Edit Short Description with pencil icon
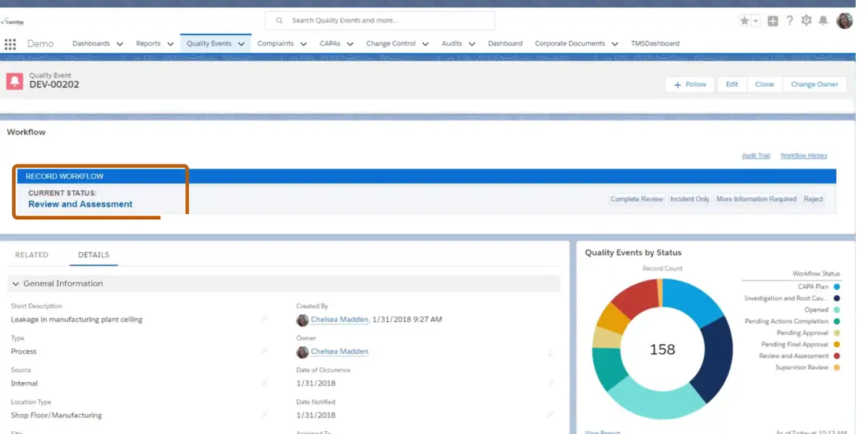Image resolution: width=868 pixels, height=434 pixels. tap(265, 320)
